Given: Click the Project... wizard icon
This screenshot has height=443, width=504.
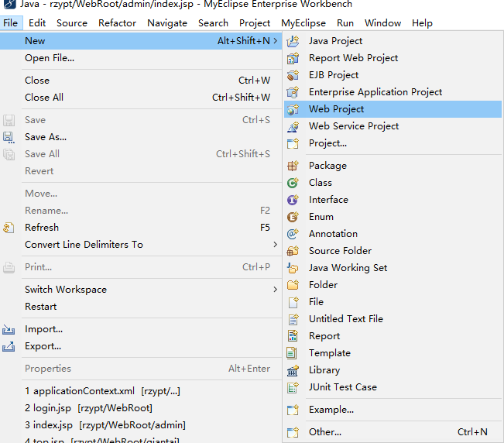Looking at the screenshot, I should coord(293,143).
